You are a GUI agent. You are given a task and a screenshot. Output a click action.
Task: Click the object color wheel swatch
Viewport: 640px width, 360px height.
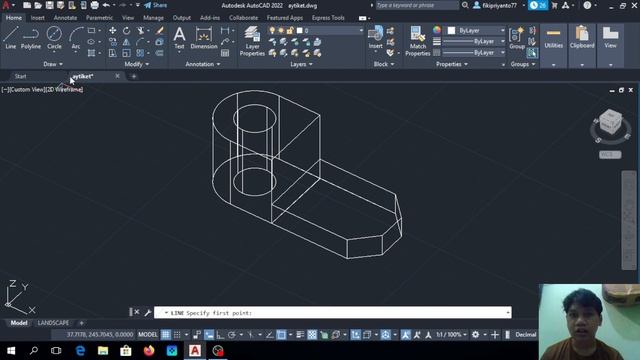(x=437, y=30)
